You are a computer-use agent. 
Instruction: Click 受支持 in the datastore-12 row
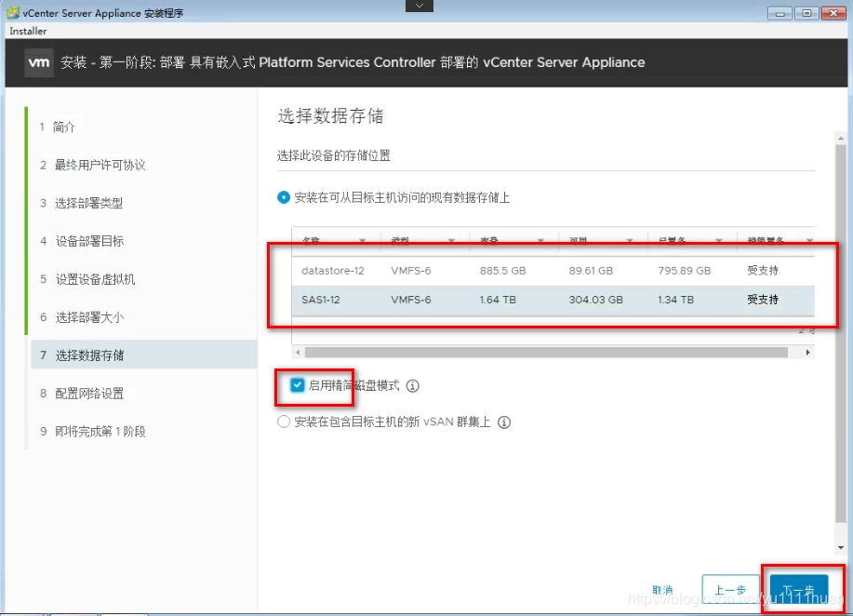[763, 271]
